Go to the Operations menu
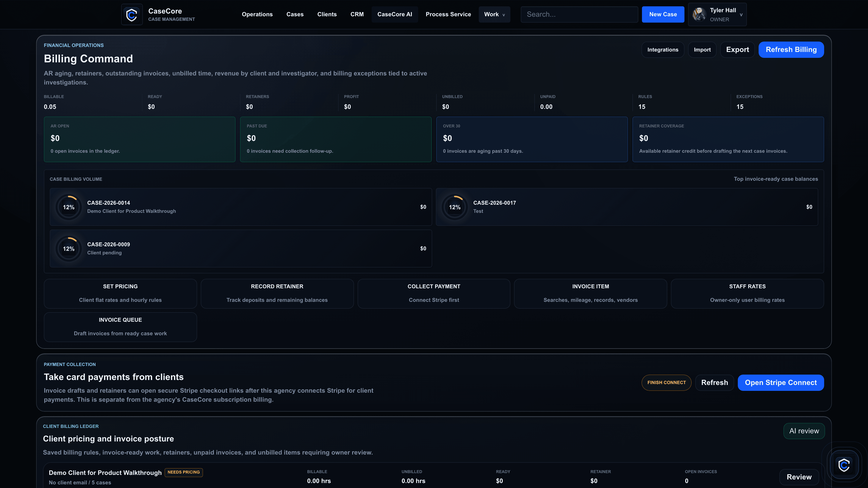This screenshot has height=488, width=868. click(257, 14)
